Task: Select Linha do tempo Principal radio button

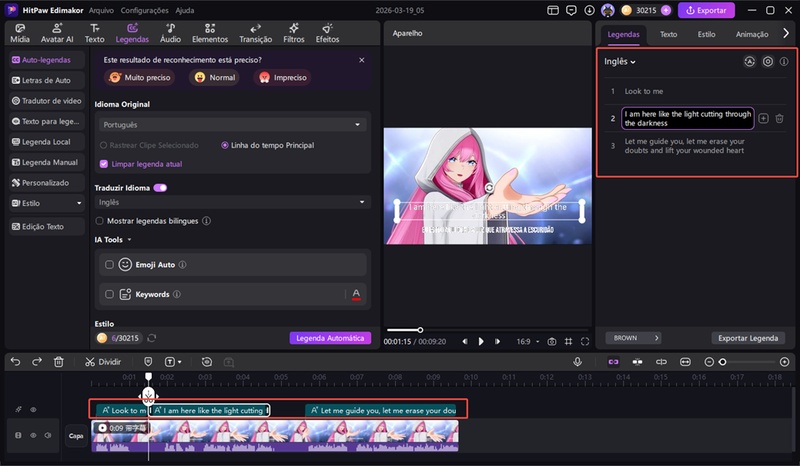Action: pos(224,145)
